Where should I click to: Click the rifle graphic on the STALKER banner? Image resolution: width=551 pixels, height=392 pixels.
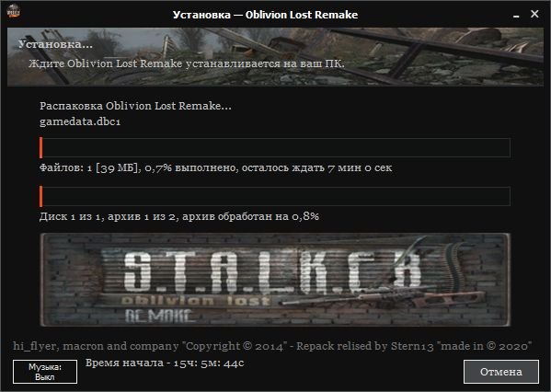[x=383, y=297]
